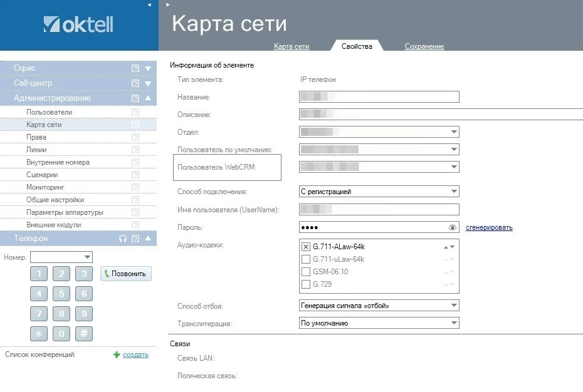Click the сгенерировать link
Screen dimensions: 583x392
[489, 227]
